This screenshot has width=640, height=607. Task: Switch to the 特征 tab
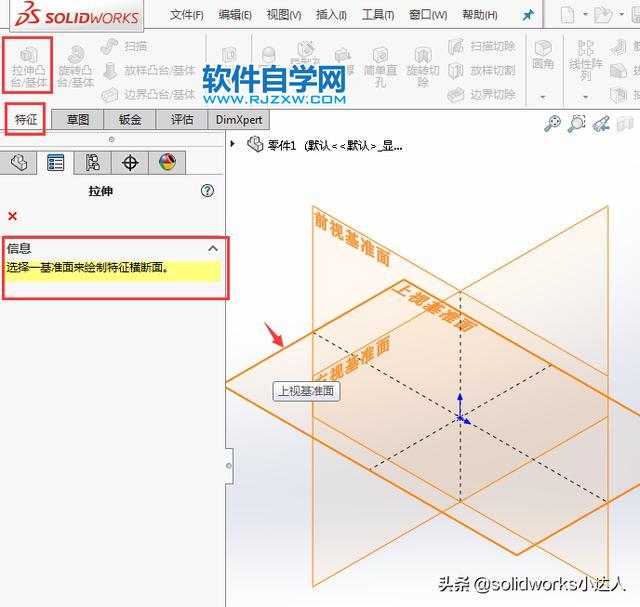(26, 120)
